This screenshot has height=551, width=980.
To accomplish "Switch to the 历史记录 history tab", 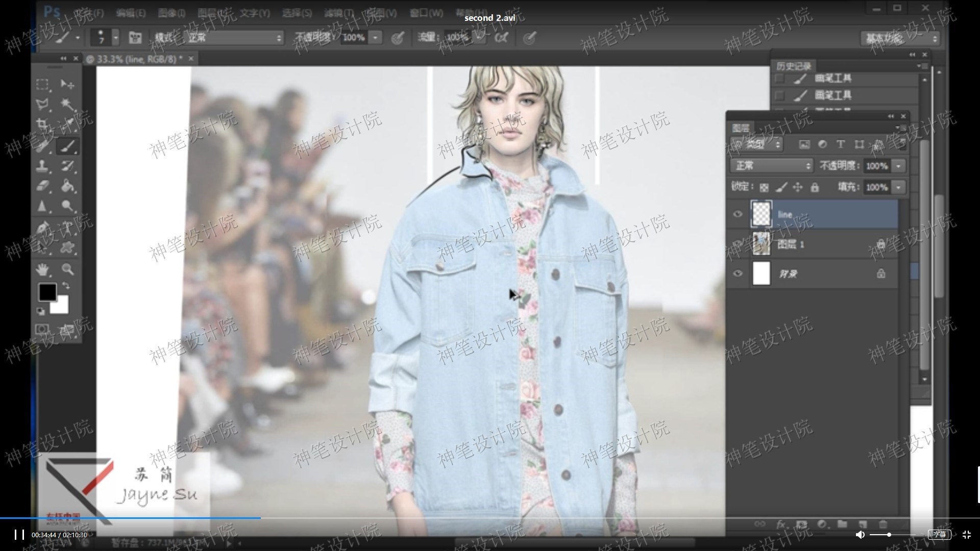I will tap(794, 66).
